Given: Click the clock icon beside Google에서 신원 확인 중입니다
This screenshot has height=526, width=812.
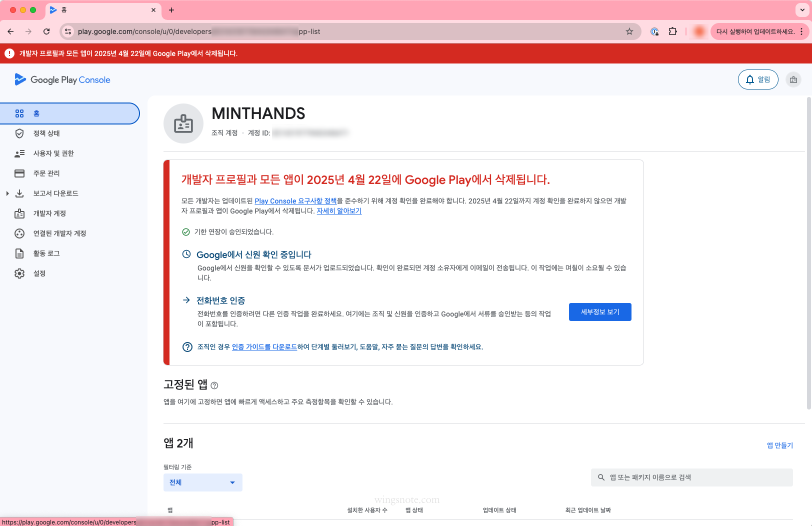Looking at the screenshot, I should (x=186, y=254).
